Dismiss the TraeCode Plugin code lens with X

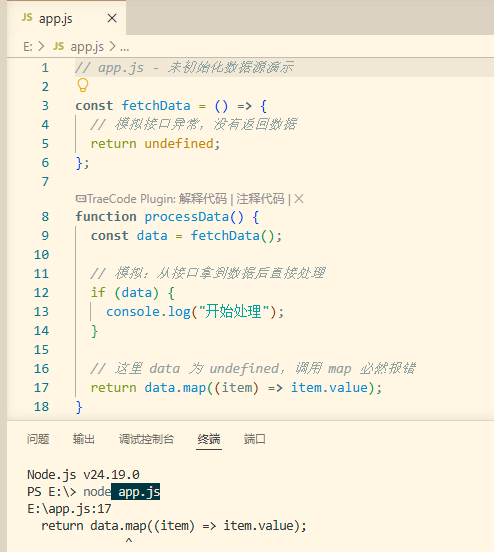coord(299,199)
